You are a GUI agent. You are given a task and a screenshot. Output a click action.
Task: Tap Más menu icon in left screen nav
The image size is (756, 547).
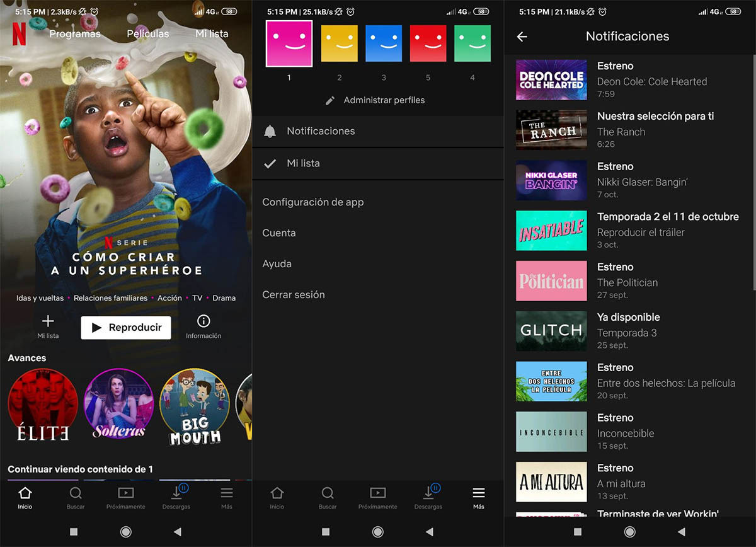pyautogui.click(x=227, y=498)
